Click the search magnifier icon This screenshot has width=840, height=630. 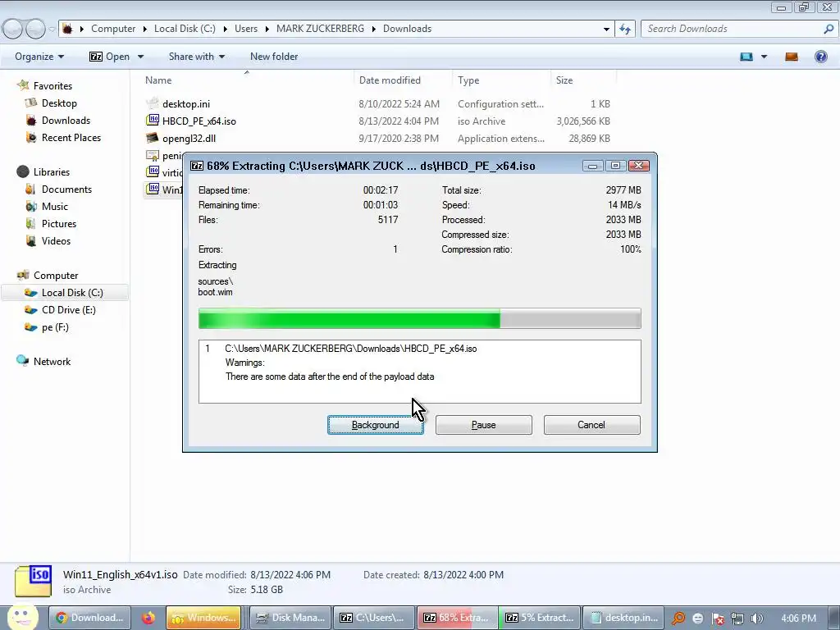pos(829,29)
